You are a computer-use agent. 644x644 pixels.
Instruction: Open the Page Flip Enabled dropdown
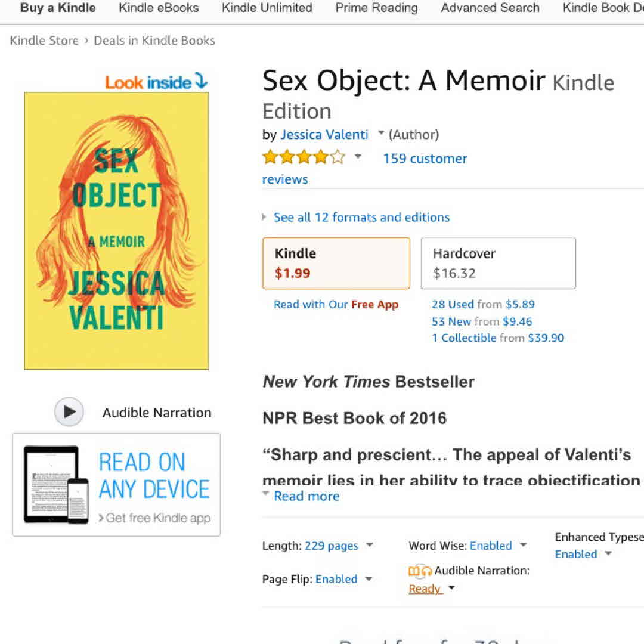[368, 579]
